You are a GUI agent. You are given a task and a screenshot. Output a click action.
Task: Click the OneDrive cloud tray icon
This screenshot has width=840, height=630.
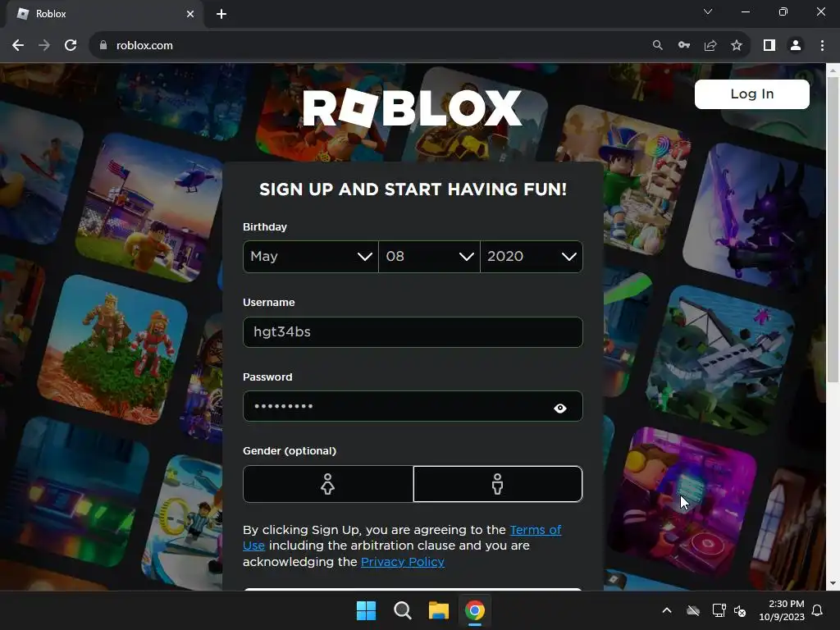pos(693,610)
